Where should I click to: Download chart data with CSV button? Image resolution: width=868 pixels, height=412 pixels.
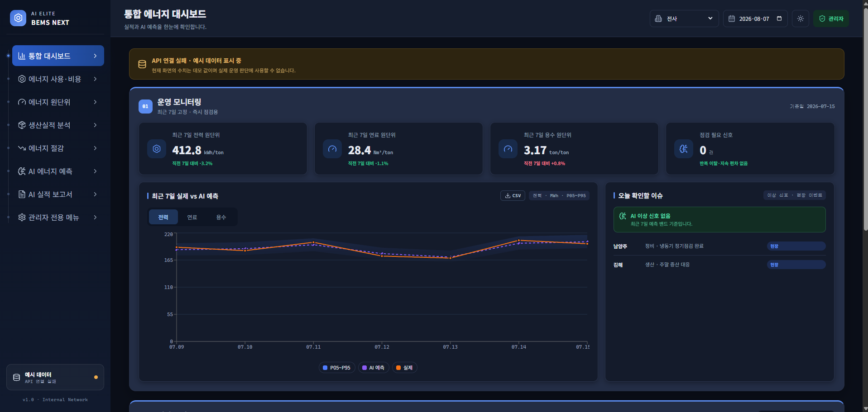(x=513, y=195)
